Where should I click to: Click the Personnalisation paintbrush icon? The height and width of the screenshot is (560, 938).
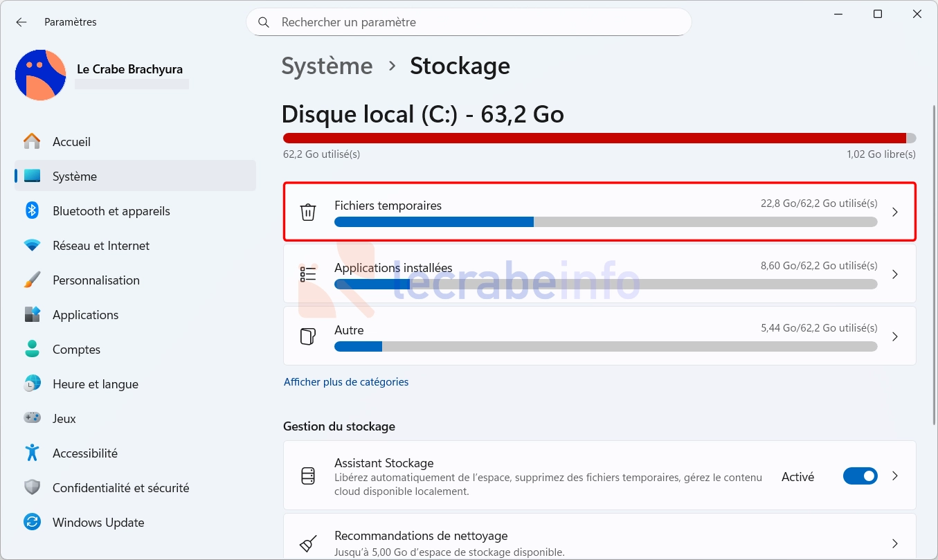coord(32,280)
